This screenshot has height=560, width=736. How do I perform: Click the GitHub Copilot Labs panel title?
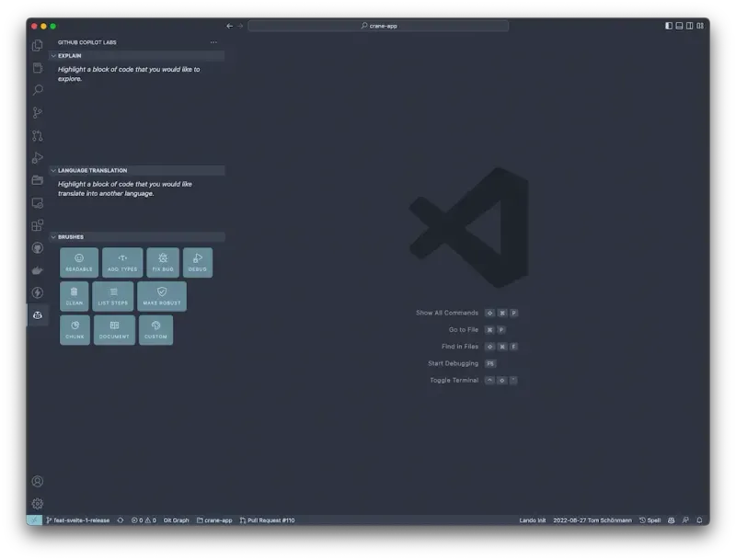pyautogui.click(x=87, y=42)
